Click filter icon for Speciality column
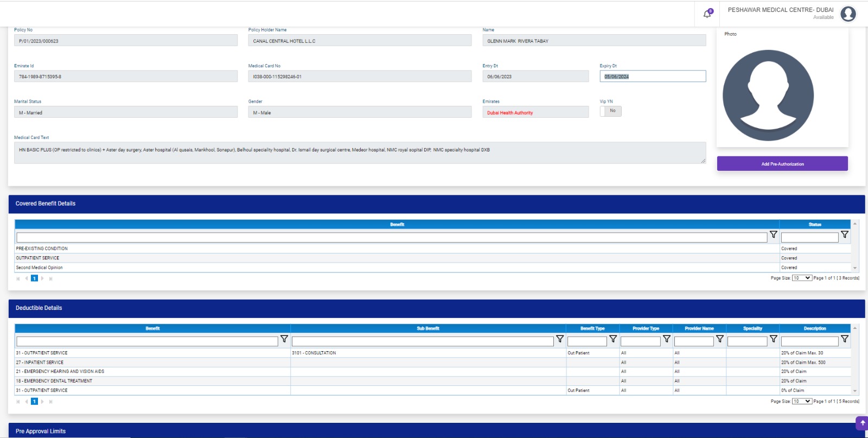The height and width of the screenshot is (438, 868). (x=774, y=339)
